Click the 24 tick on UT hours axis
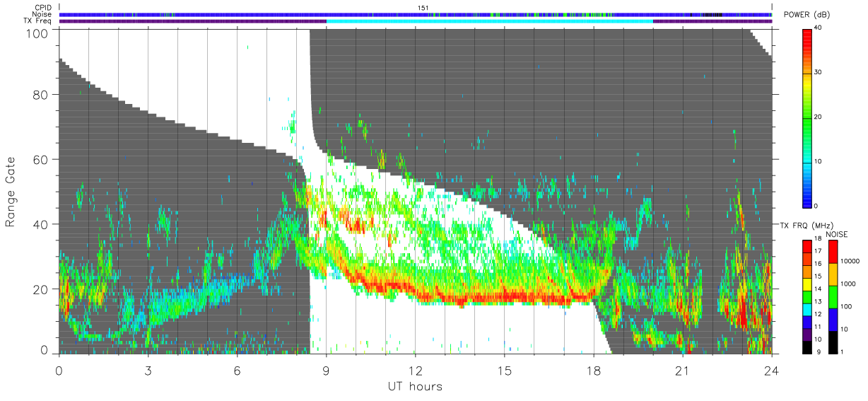The height and width of the screenshot is (401, 868). [x=772, y=370]
